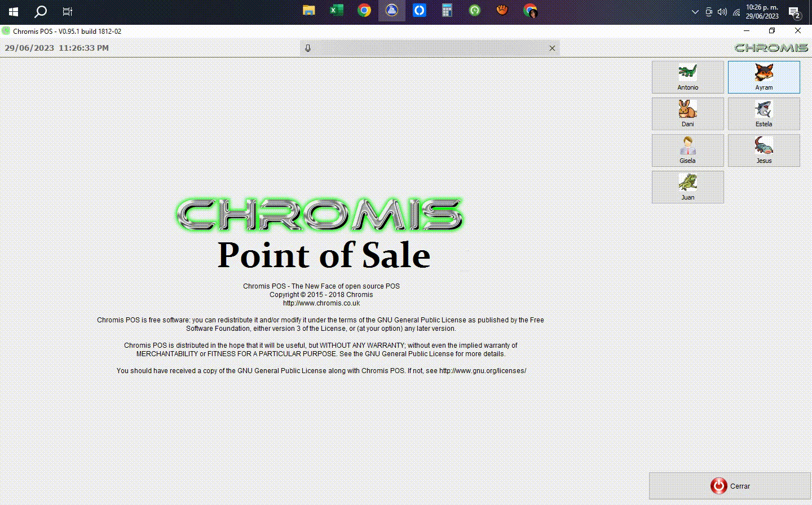Click the empty field beside the microphone

430,48
